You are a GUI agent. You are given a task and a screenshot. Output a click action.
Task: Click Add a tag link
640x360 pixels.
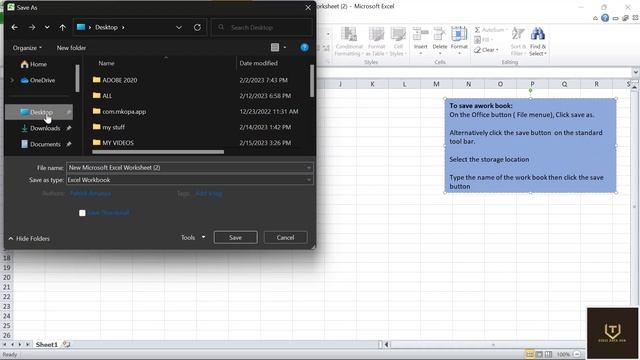point(209,193)
